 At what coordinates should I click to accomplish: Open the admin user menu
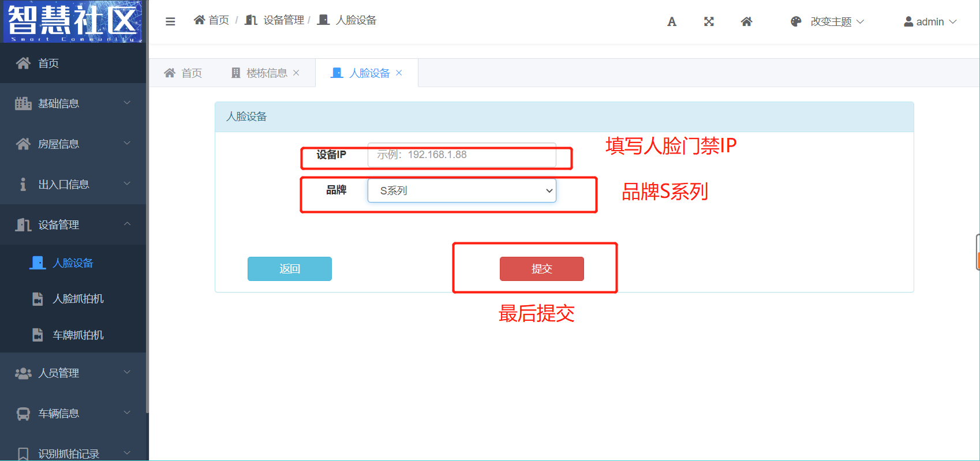[930, 22]
